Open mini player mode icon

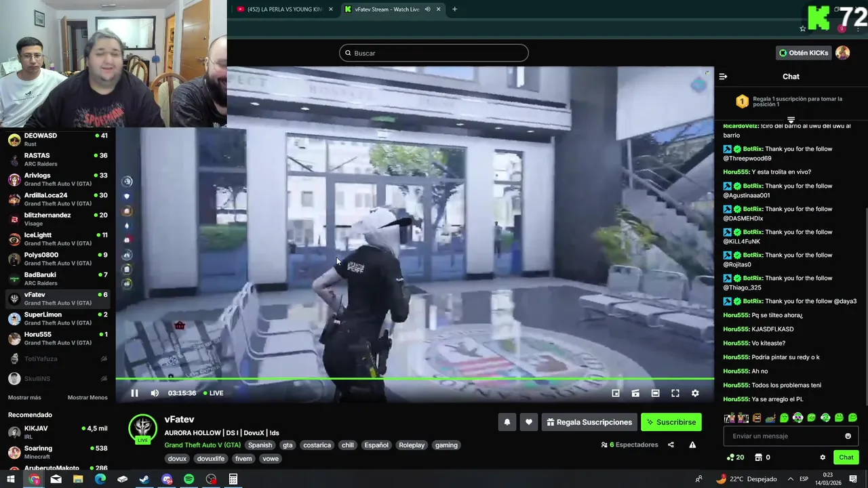pos(616,393)
